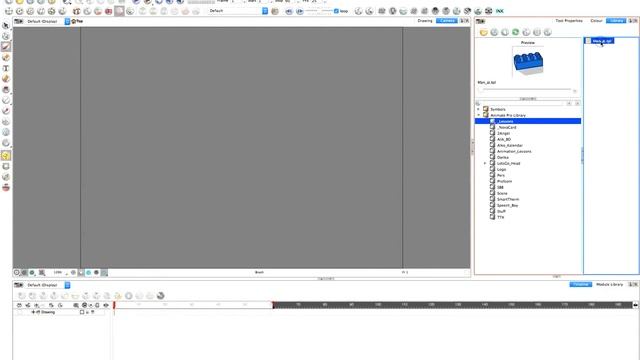
Task: Select the TTK folder
Action: tap(500, 218)
